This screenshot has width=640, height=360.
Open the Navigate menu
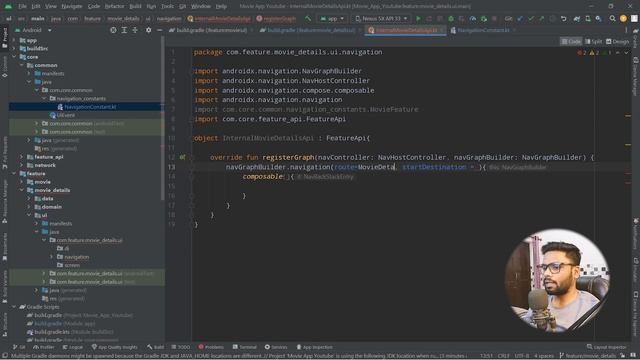click(x=71, y=6)
